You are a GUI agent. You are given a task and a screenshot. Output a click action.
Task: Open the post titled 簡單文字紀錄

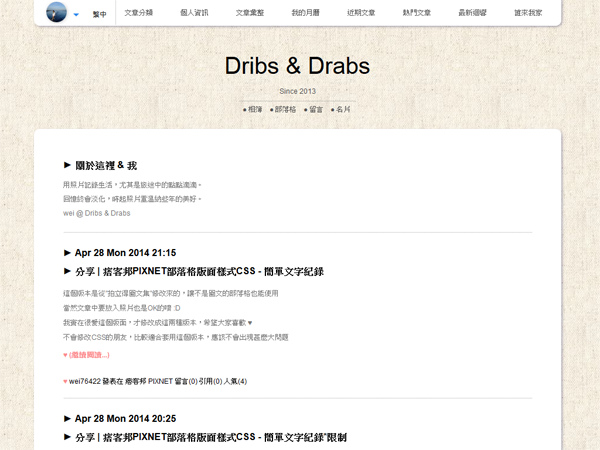pos(199,272)
